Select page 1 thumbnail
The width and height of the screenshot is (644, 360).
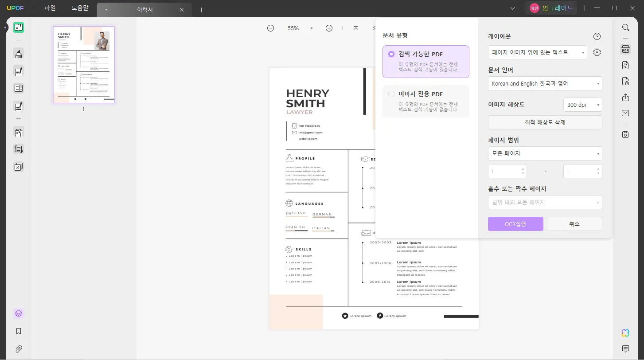[x=84, y=65]
